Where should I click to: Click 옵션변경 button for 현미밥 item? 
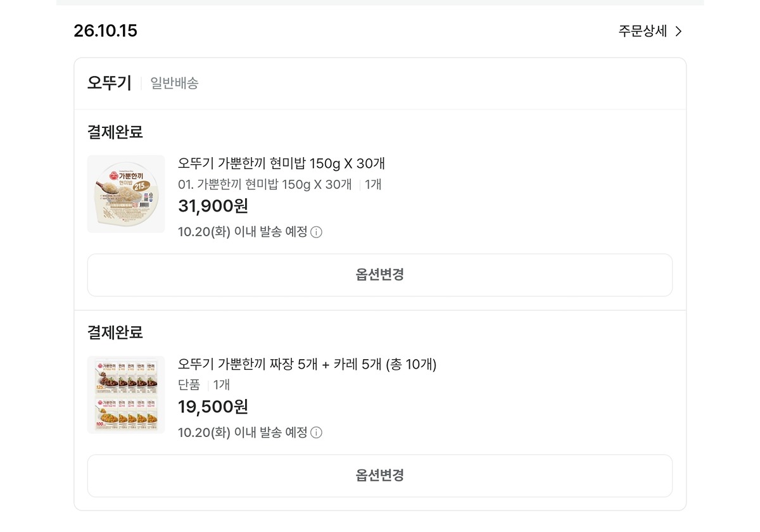380,275
